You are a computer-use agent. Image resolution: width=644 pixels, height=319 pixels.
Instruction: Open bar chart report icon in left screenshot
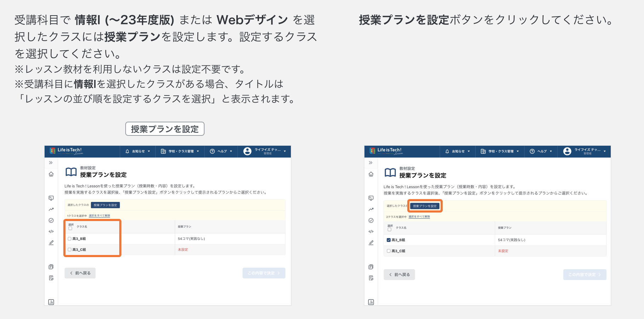point(51,302)
